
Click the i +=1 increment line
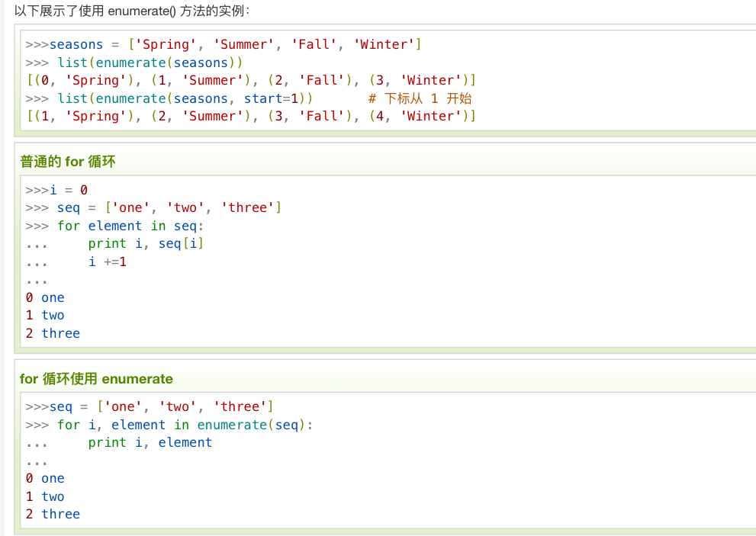click(108, 262)
